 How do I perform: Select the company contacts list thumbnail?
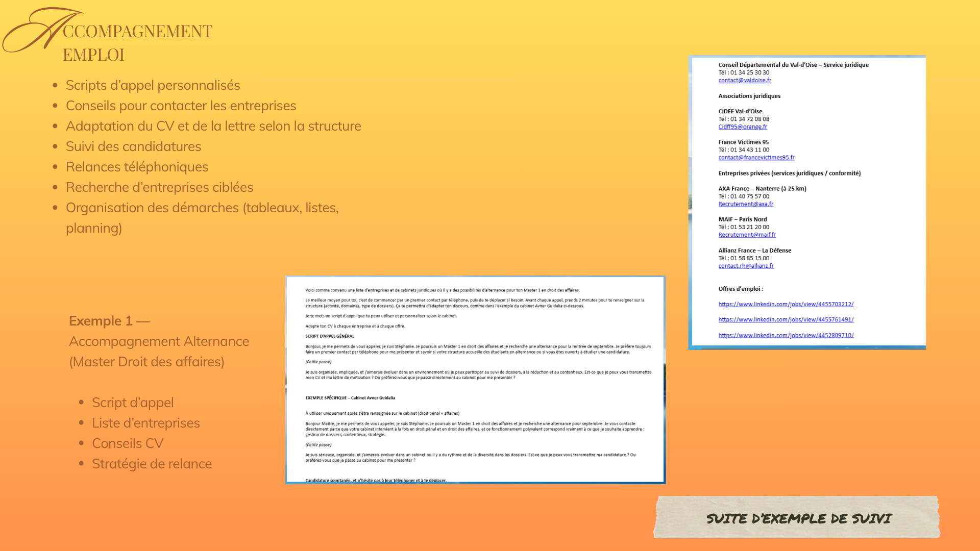[807, 203]
